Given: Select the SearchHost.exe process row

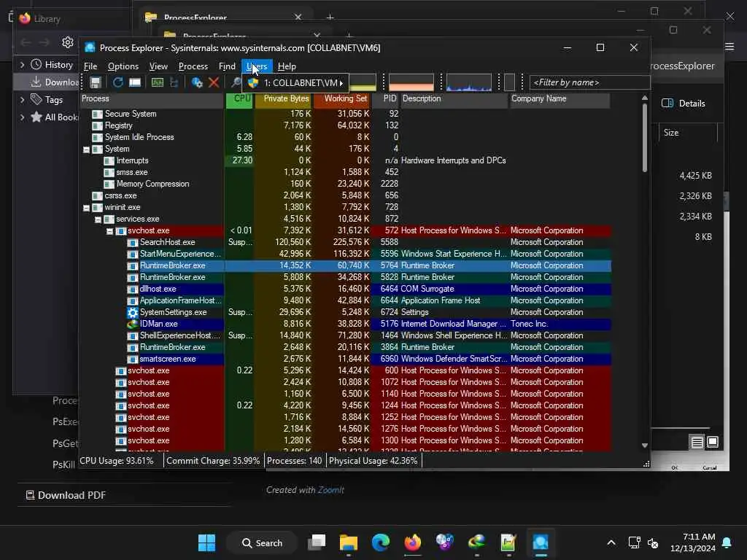Looking at the screenshot, I should [345, 242].
